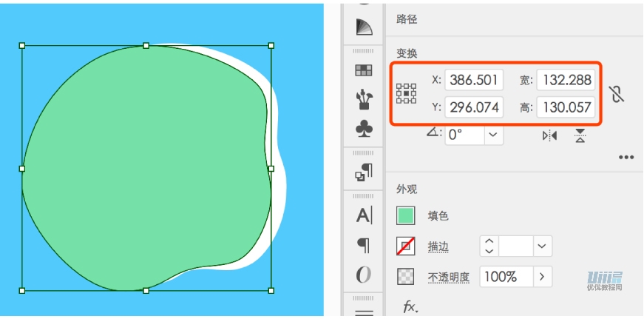The width and height of the screenshot is (644, 319).
Task: Open the Swatches panel icon
Action: click(364, 70)
